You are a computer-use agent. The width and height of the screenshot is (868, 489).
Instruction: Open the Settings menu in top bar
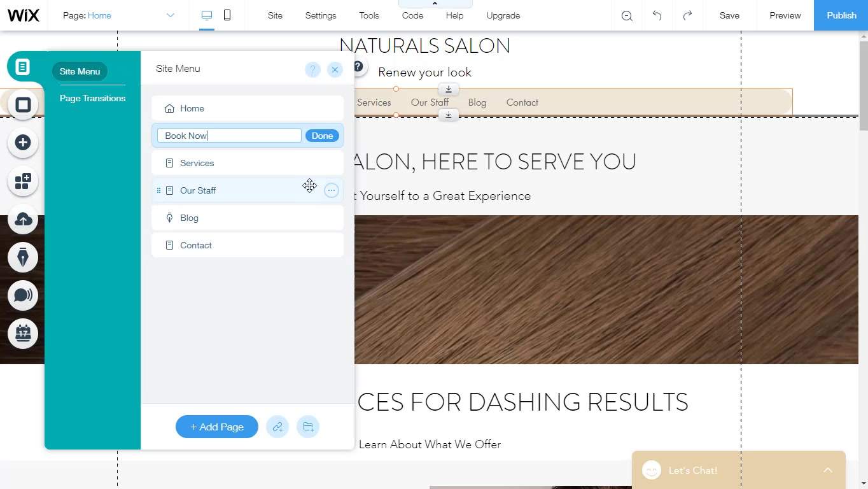point(321,15)
